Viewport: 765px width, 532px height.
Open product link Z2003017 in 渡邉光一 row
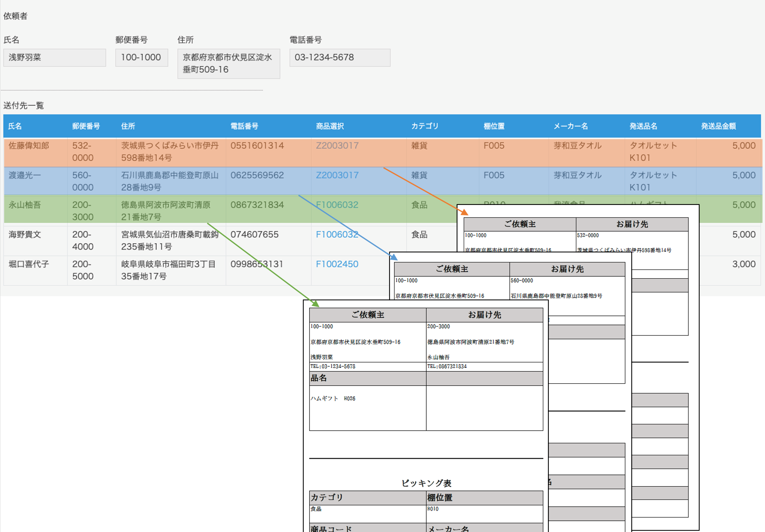(x=337, y=175)
